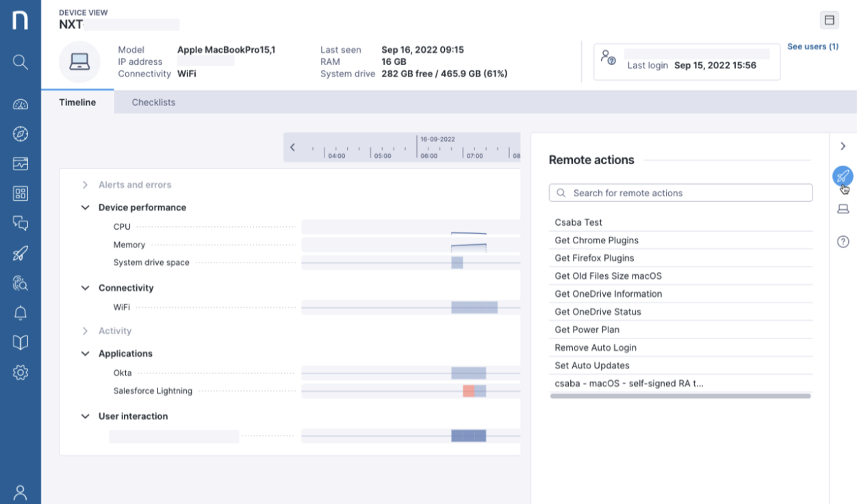Click the open book icon in sidebar
Image resolution: width=857 pixels, height=504 pixels.
tap(21, 343)
